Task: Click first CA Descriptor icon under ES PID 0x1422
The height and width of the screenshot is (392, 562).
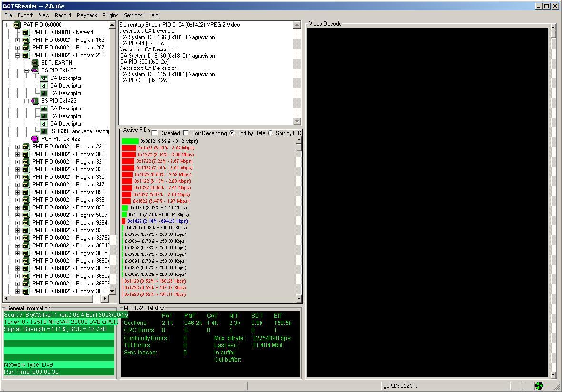Action: [x=44, y=78]
